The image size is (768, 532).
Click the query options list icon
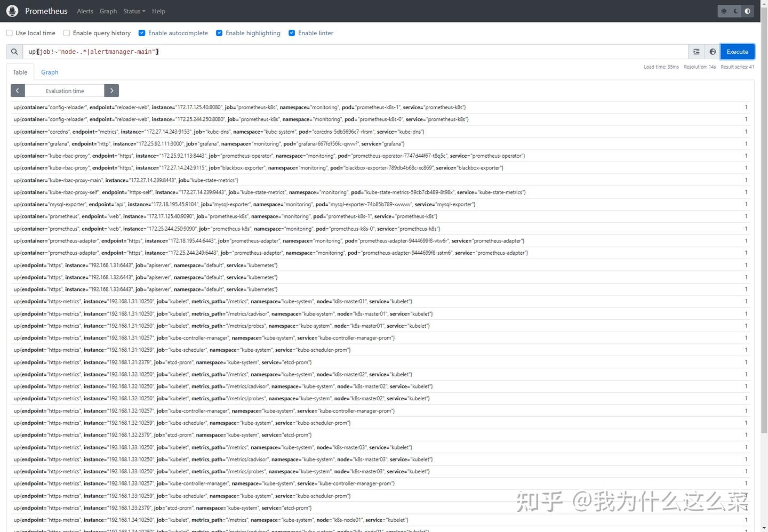(697, 52)
